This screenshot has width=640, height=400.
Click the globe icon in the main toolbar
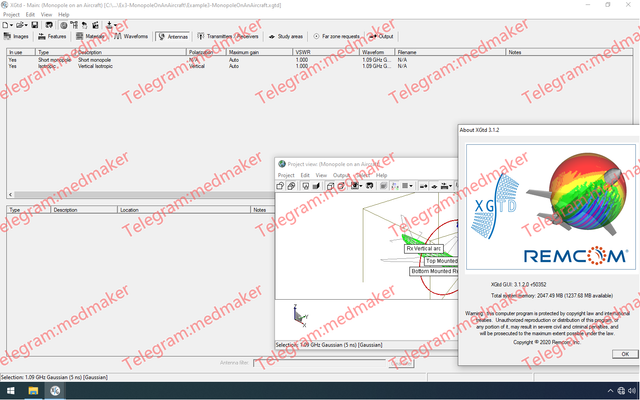[64, 25]
